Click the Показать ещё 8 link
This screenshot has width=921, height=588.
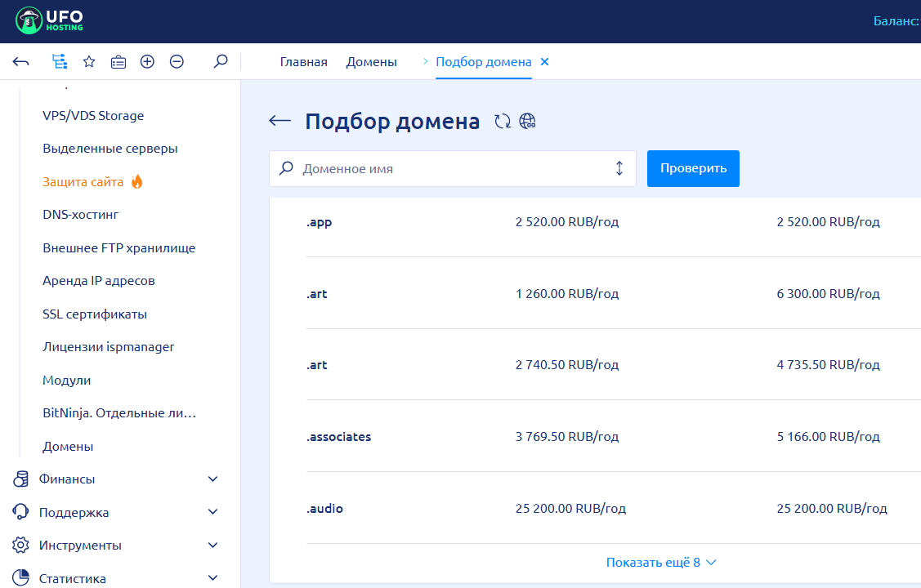(x=660, y=563)
